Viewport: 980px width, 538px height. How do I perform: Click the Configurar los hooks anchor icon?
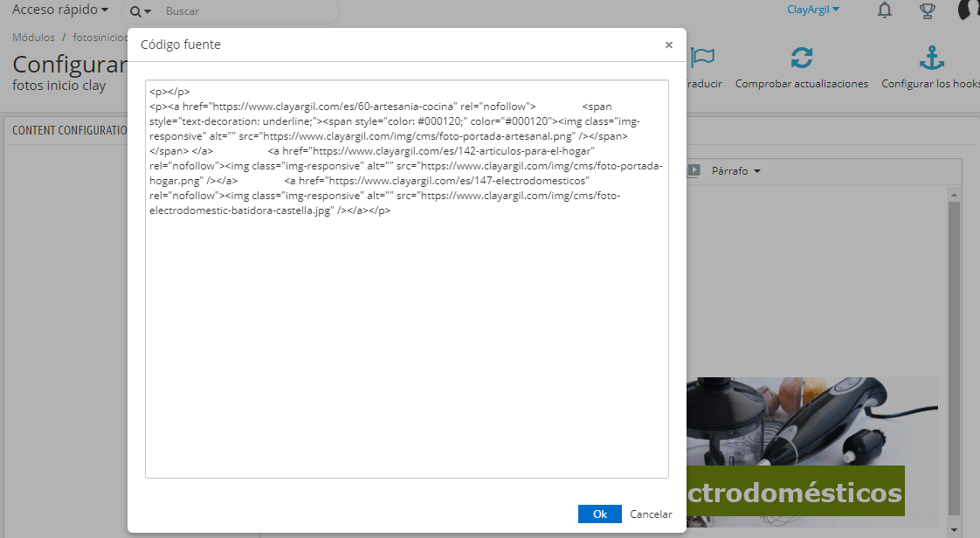(931, 59)
